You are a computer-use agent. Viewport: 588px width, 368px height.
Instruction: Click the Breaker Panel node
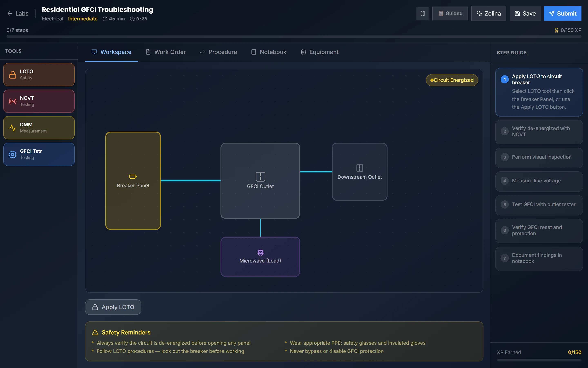[133, 181]
